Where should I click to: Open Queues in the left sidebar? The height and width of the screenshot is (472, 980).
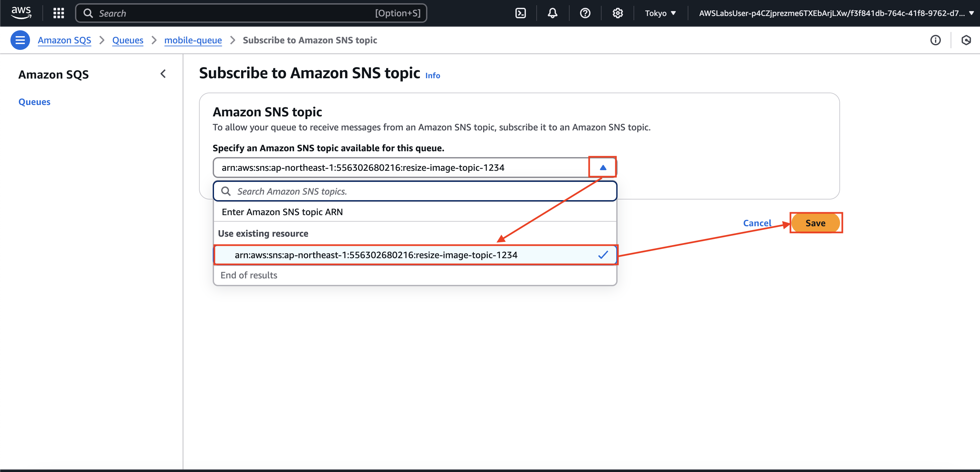point(34,101)
